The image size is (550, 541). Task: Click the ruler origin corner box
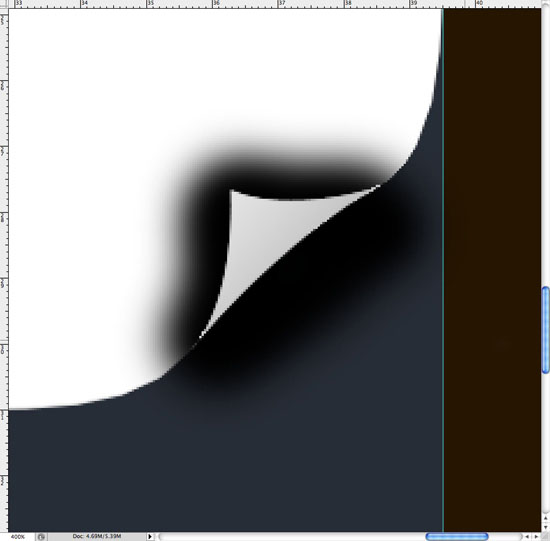[x=4, y=4]
